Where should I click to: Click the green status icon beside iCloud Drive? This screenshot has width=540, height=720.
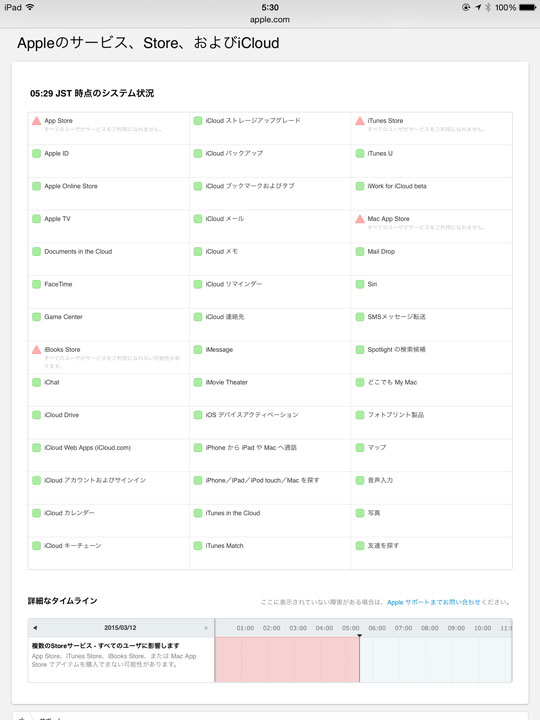pos(37,415)
